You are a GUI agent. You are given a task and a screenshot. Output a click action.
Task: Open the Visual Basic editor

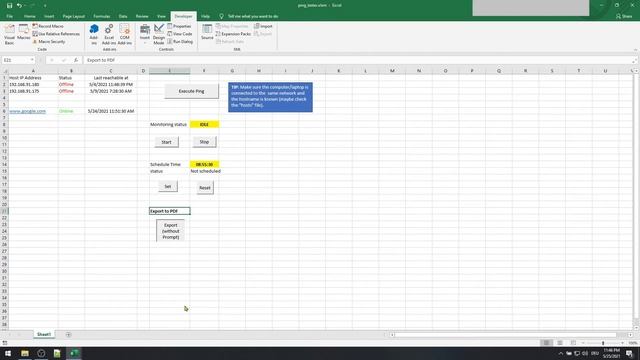(9, 34)
